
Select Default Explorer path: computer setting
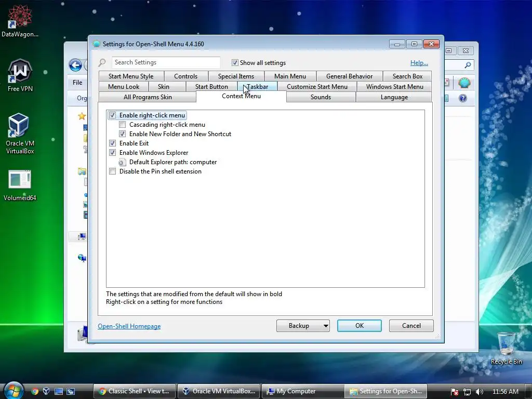pyautogui.click(x=173, y=162)
